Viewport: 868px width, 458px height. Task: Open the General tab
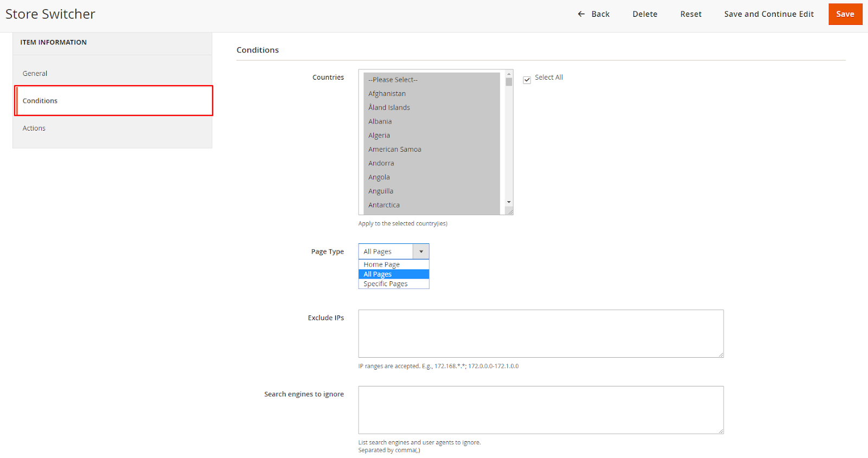click(x=35, y=73)
